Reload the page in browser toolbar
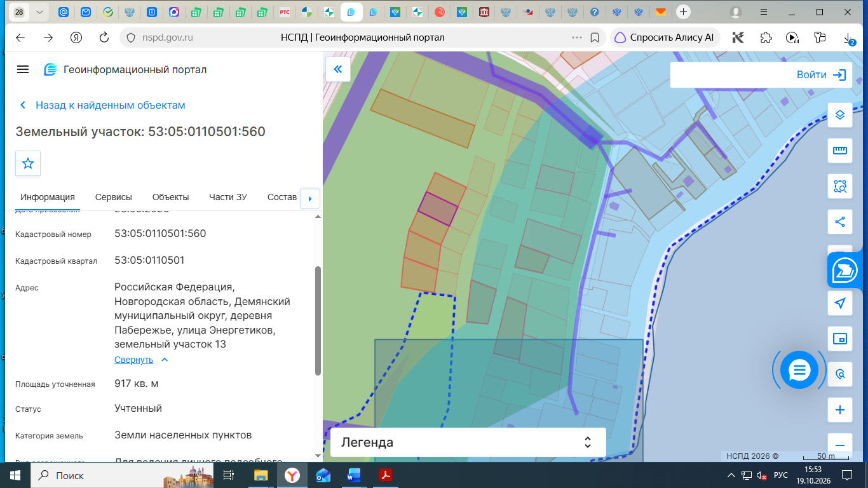The image size is (868, 488). (104, 37)
